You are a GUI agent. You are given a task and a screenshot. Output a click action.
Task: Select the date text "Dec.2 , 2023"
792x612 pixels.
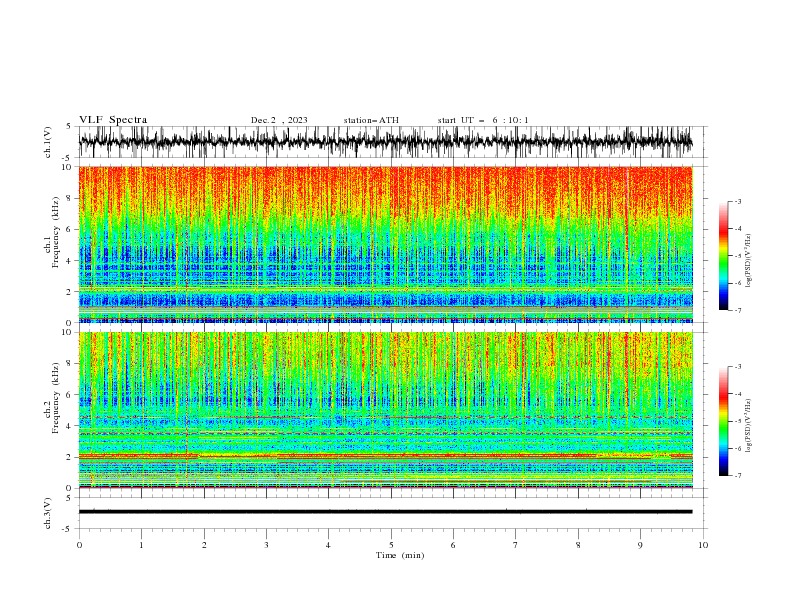pyautogui.click(x=279, y=120)
